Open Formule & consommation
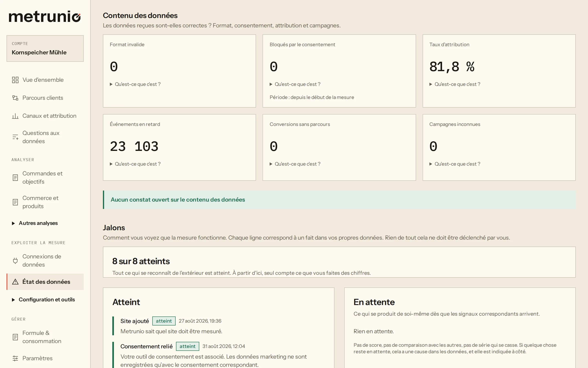Screen dimensions: 588x368 pyautogui.click(x=45, y=337)
